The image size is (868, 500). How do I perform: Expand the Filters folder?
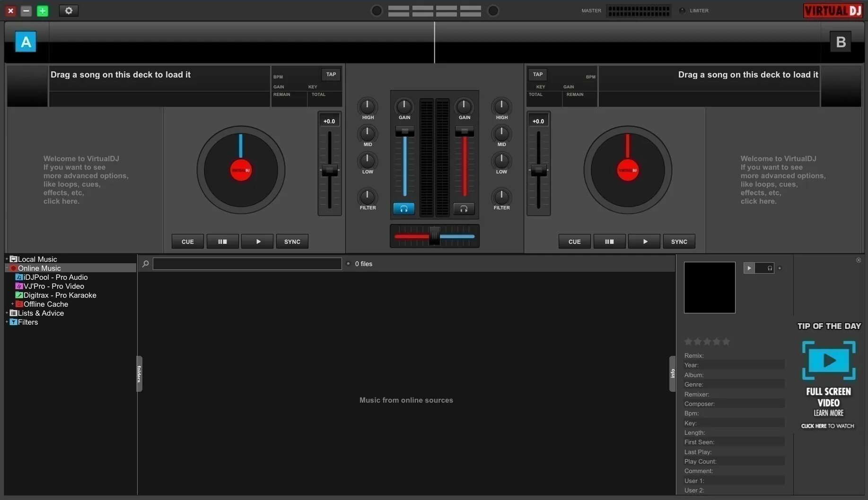click(x=7, y=322)
